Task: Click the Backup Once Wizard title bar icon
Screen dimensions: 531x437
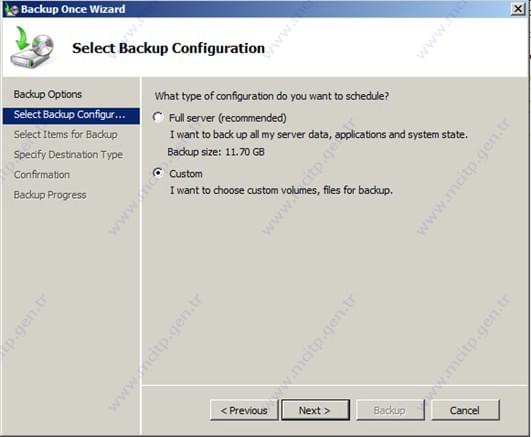Action: coord(11,9)
